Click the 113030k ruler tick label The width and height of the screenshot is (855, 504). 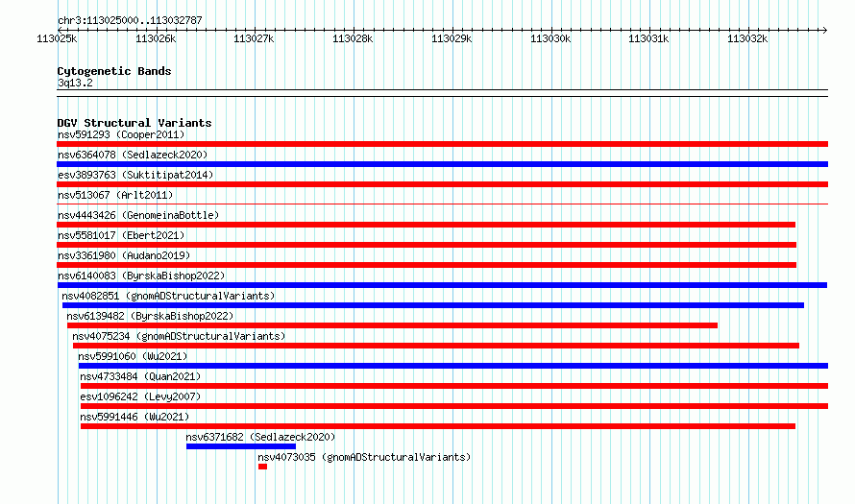(550, 38)
